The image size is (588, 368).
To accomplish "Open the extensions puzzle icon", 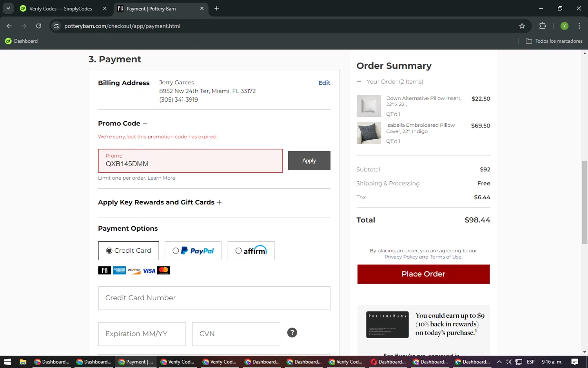I will [543, 26].
